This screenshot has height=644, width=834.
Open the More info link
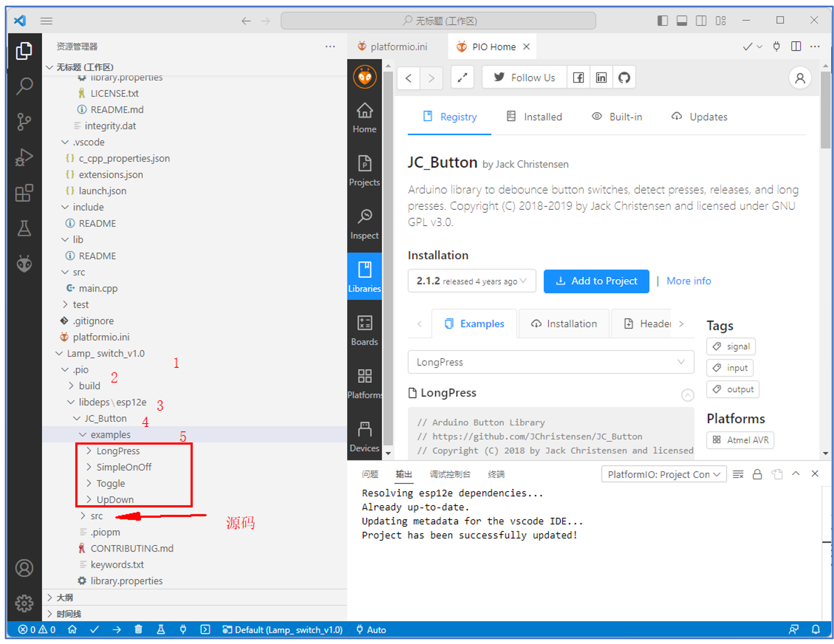688,281
